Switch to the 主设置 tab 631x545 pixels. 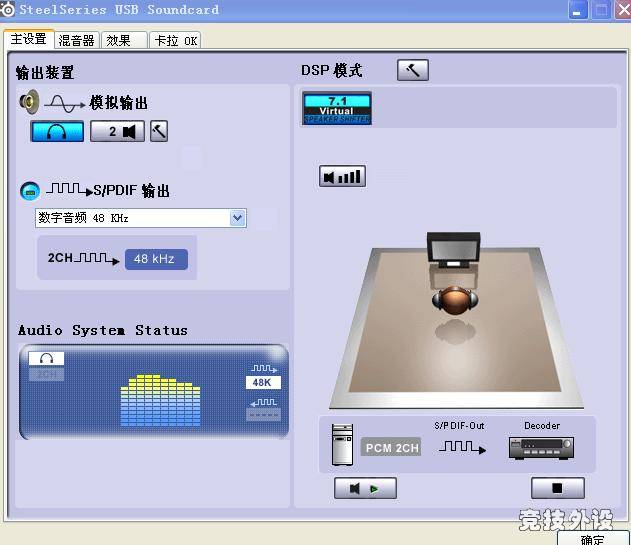tap(29, 39)
